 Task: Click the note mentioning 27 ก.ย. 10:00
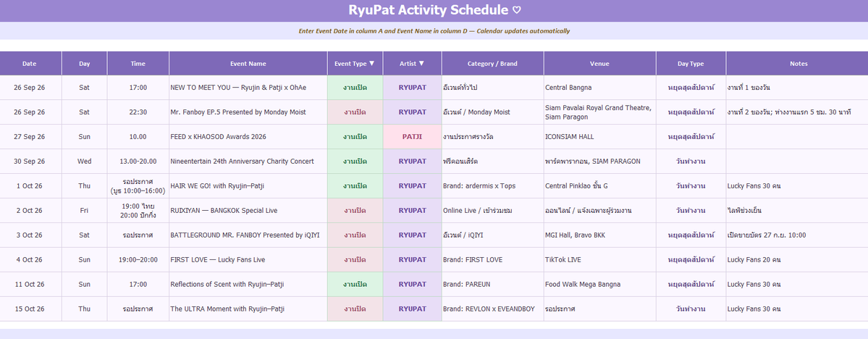[797, 235]
